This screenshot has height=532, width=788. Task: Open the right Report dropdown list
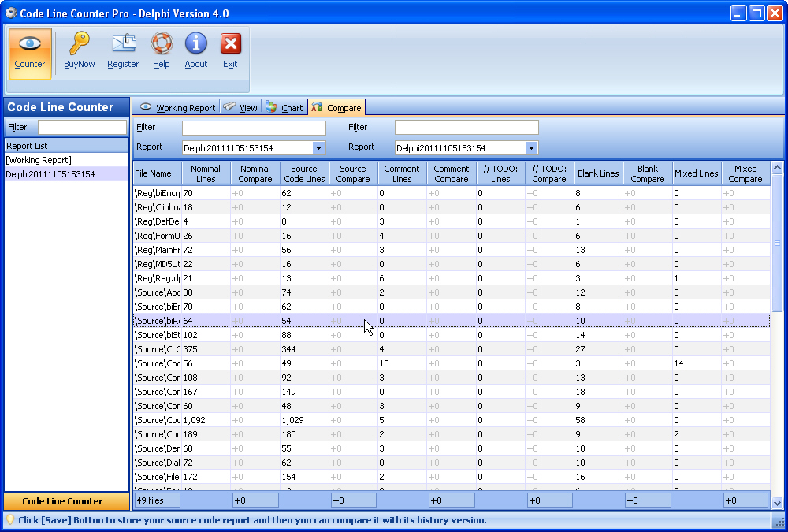click(531, 147)
